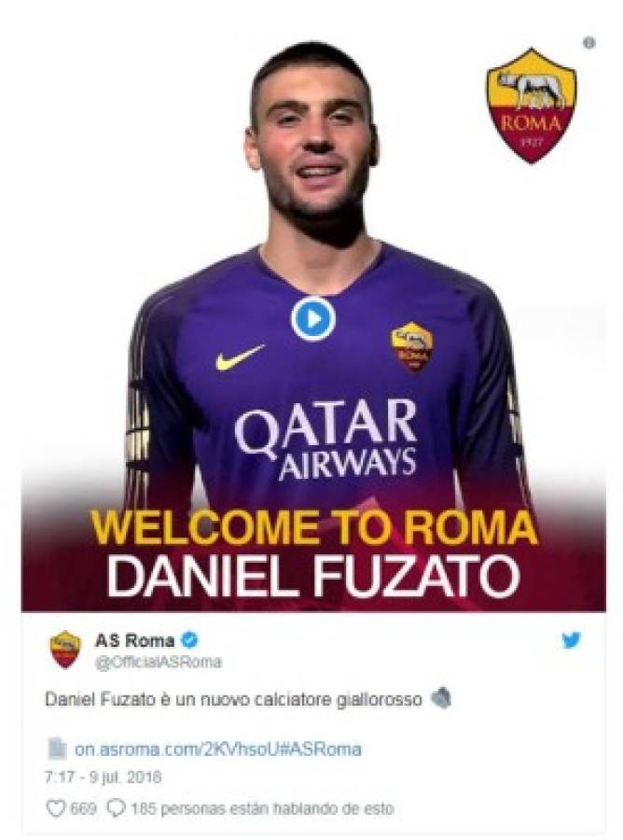This screenshot has height=840, width=623.
Task: Click the info icon above the Roma crest
Action: tap(588, 43)
